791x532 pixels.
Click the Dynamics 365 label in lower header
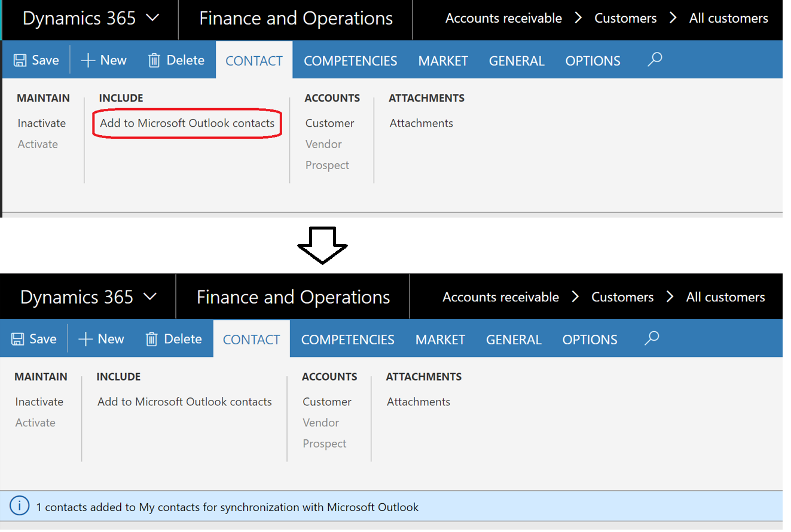click(77, 297)
